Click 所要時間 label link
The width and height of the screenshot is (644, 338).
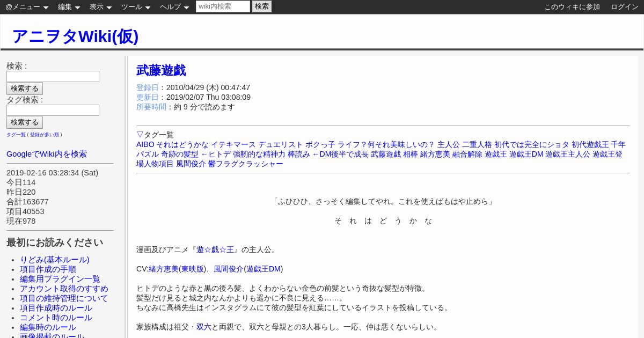click(x=151, y=107)
